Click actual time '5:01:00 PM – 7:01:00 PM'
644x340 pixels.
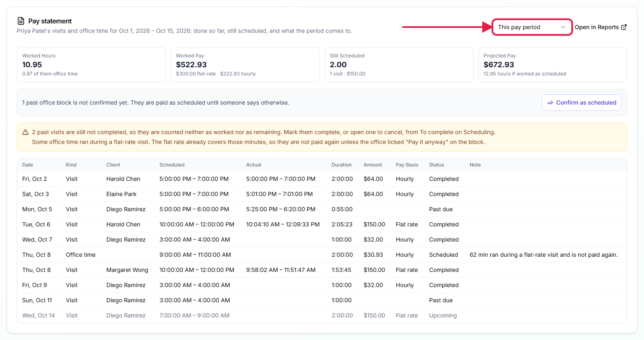[279, 194]
